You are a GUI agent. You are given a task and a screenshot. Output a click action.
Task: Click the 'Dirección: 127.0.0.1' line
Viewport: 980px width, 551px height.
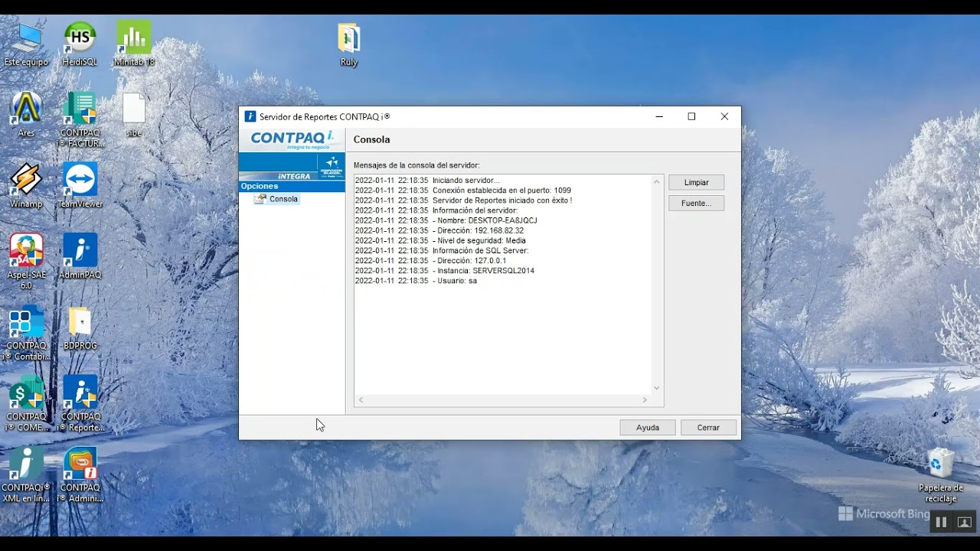pyautogui.click(x=431, y=260)
